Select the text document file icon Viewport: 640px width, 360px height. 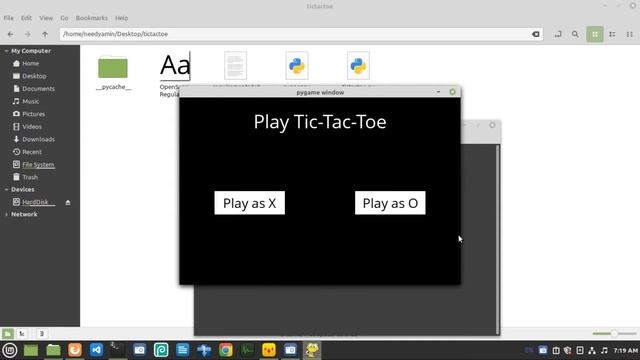[236, 65]
